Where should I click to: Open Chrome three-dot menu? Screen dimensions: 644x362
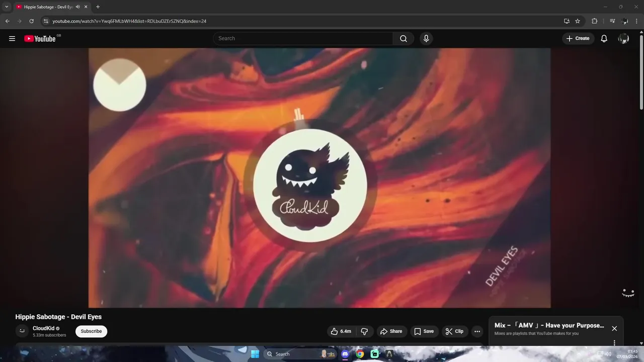(637, 21)
